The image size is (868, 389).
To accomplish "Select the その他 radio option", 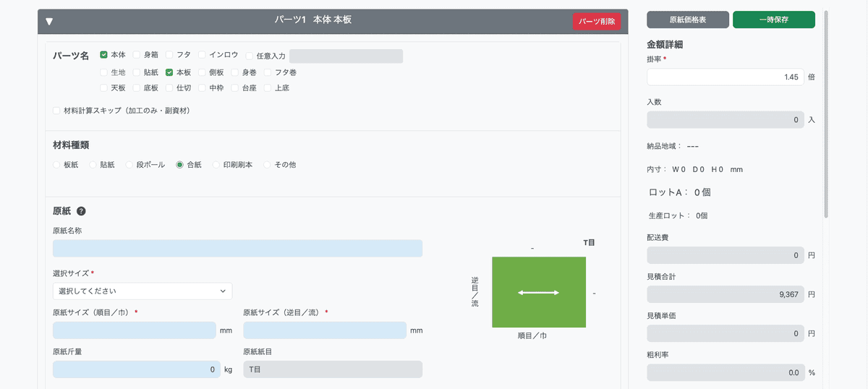I will point(268,165).
